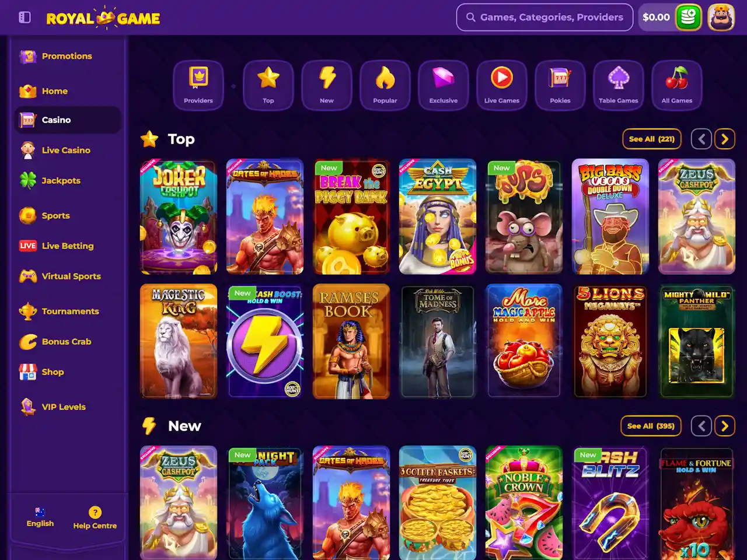Go to next page of Top games
Viewport: 747px width, 560px height.
coord(725,139)
